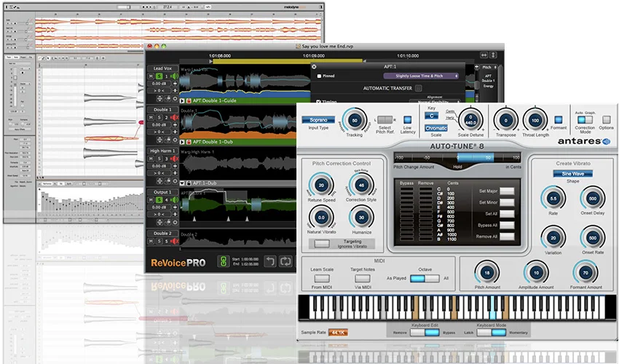Flip the Keyboard Edit Remove/Bypass switch
The image size is (619, 364).
pos(425,333)
